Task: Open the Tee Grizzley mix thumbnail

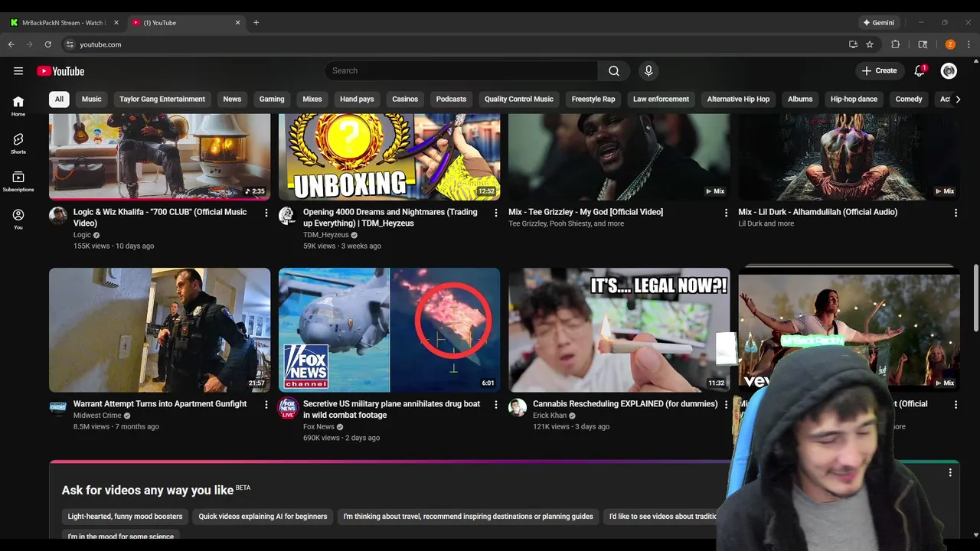Action: 619,157
